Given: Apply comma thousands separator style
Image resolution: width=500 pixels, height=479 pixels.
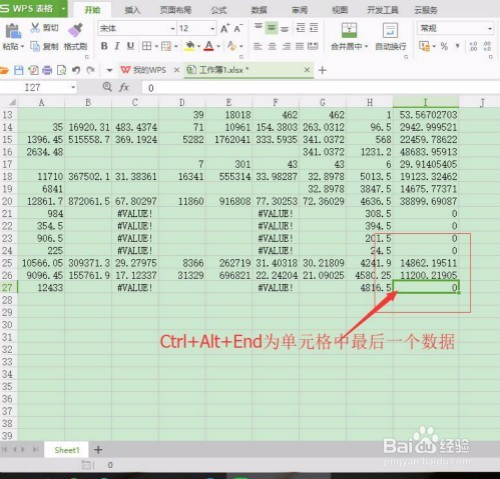Looking at the screenshot, I should [457, 46].
